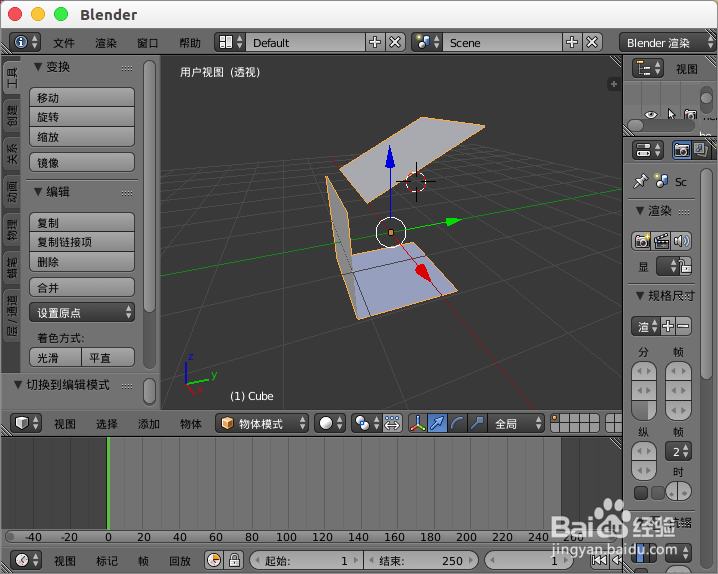The width and height of the screenshot is (718, 574).
Task: Open the 窗口 menu
Action: [148, 43]
